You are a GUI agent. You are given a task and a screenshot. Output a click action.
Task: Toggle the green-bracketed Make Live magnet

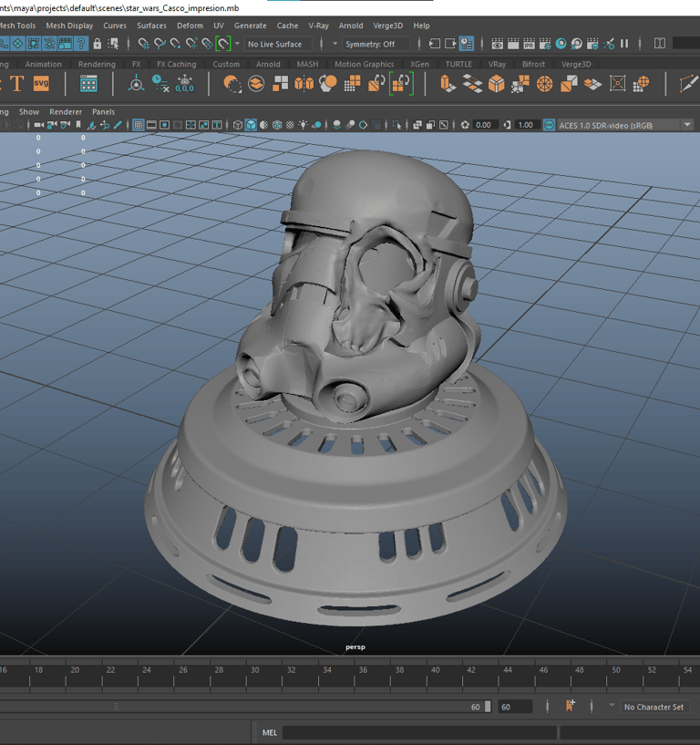(223, 44)
